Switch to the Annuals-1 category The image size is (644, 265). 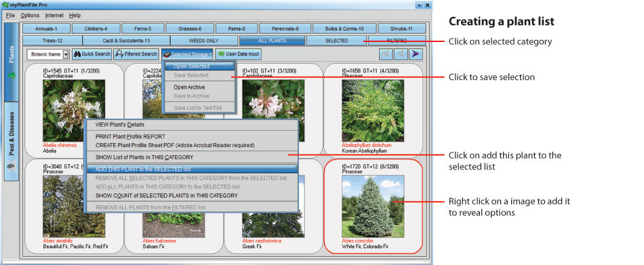pos(46,28)
